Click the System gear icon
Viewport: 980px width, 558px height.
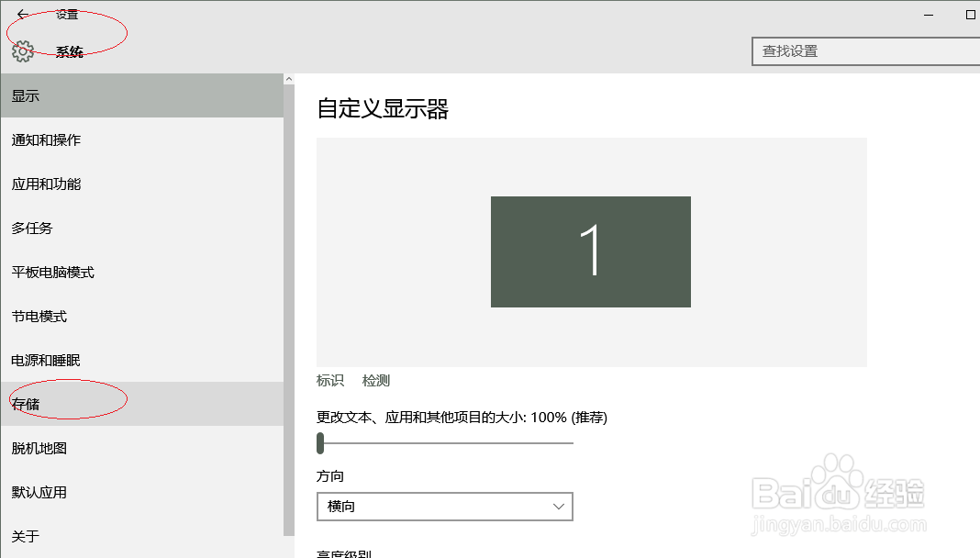(23, 51)
